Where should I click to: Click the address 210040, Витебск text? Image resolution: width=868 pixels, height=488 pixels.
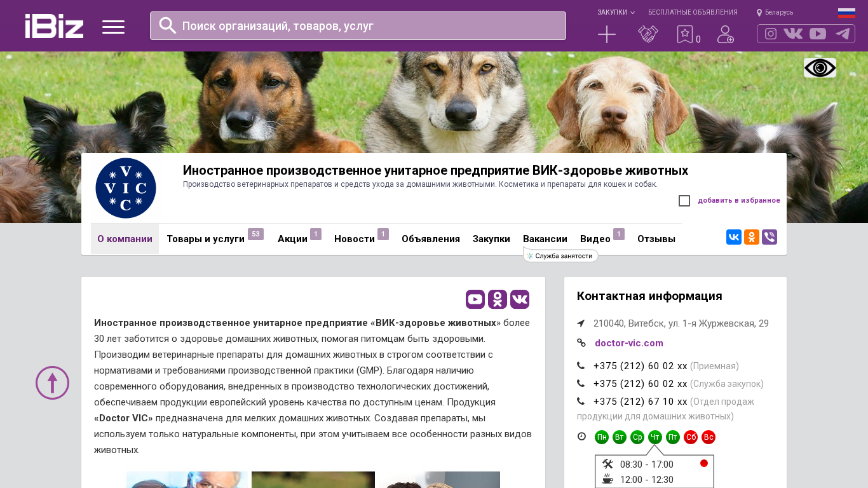[x=681, y=323]
